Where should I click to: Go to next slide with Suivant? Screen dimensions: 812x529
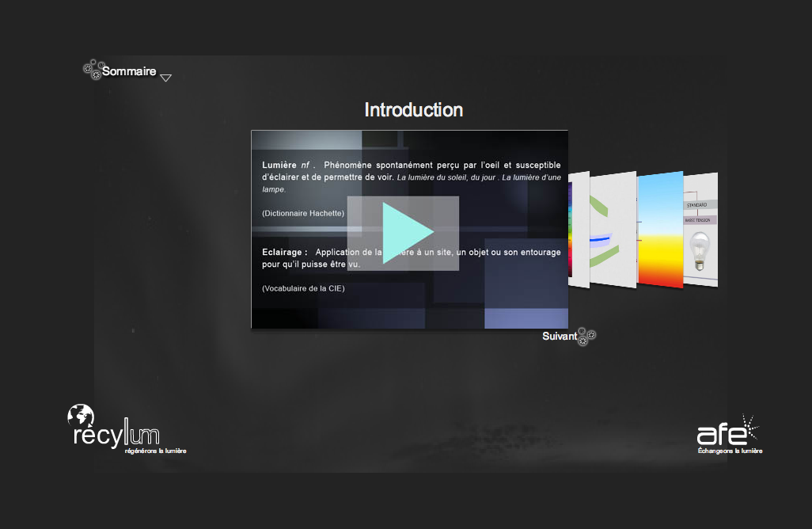click(560, 337)
